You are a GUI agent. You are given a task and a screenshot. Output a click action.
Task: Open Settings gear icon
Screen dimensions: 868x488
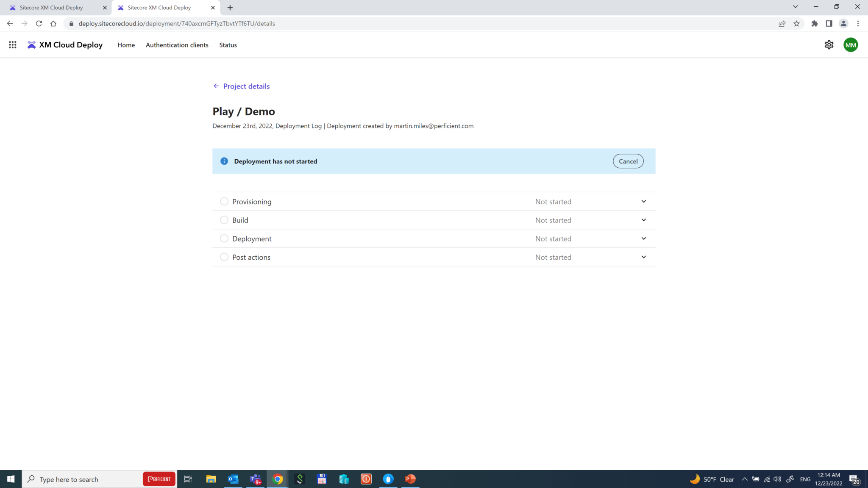tap(829, 44)
